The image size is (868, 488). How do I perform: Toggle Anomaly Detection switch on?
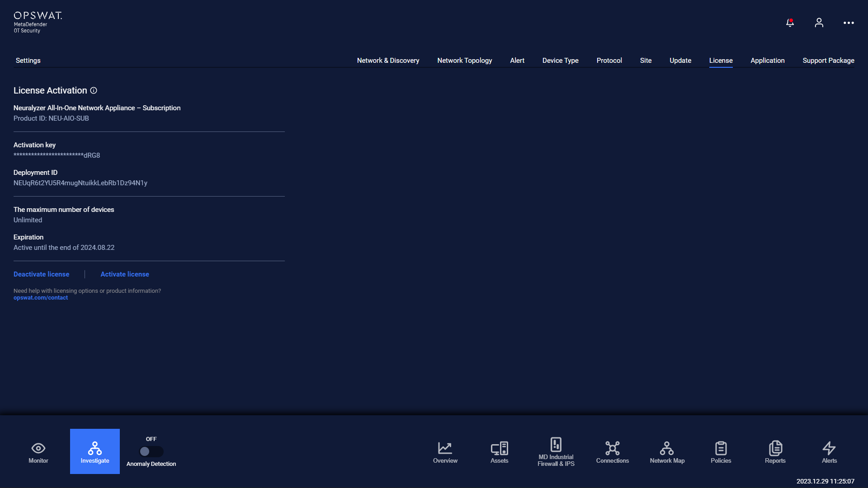[151, 451]
